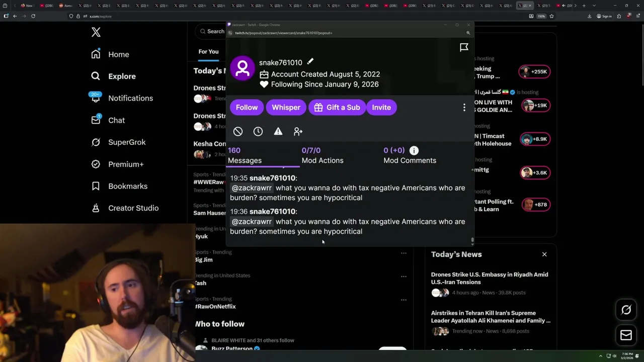This screenshot has width=644, height=362.
Task: Select the Mod Comments tab
Action: click(x=410, y=155)
